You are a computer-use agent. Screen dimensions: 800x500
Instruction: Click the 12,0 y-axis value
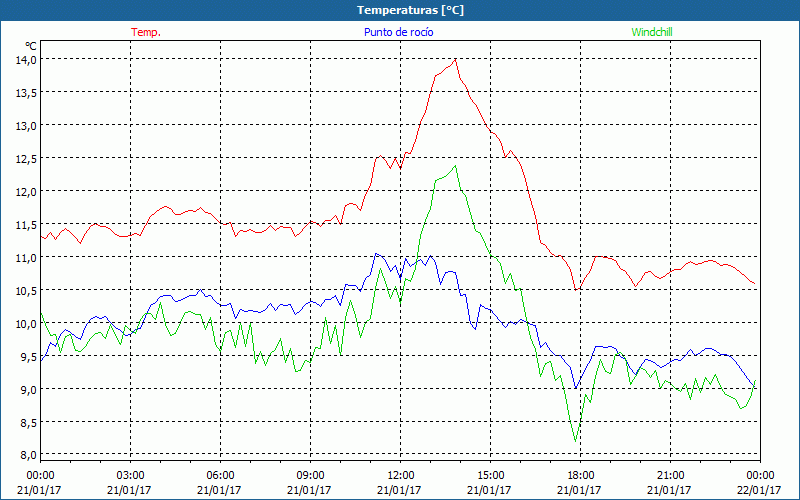click(x=26, y=191)
